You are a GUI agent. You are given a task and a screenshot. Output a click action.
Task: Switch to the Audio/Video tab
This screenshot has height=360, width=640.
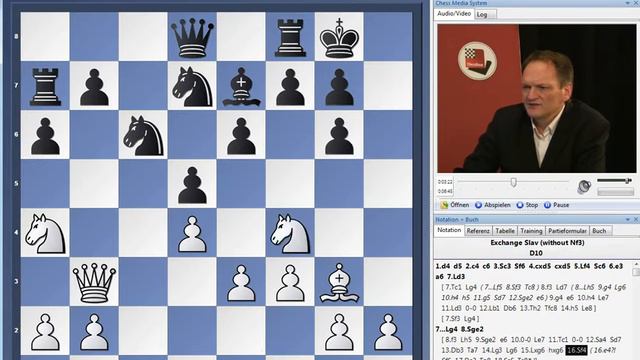[x=454, y=13]
